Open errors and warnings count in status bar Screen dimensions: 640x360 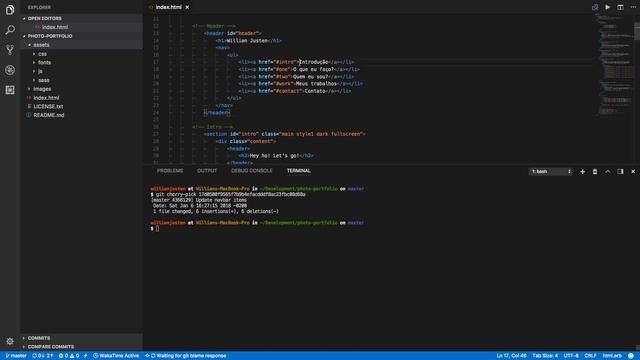pyautogui.click(x=69, y=356)
